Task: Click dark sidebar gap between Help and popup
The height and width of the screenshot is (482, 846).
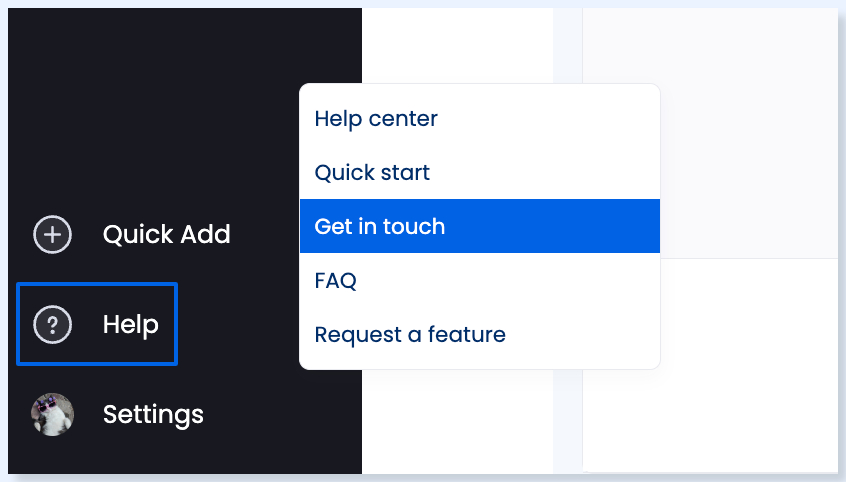Action: [238, 325]
